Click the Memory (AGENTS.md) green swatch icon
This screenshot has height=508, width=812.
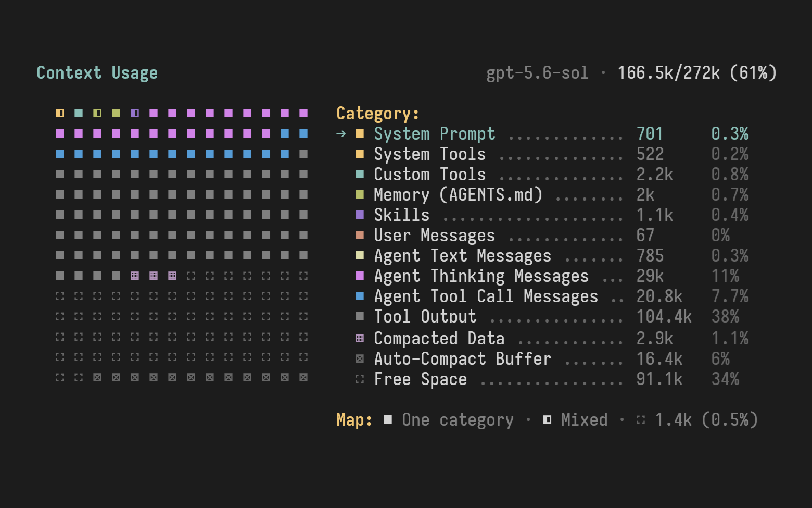(360, 194)
